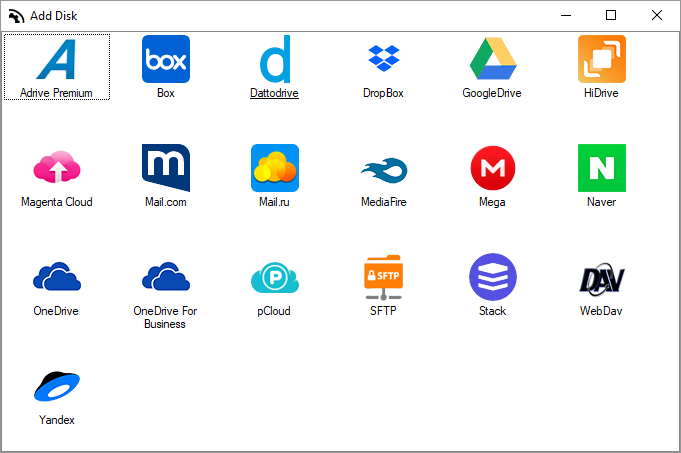
Task: Click the 'Naver' label text
Action: 602,202
